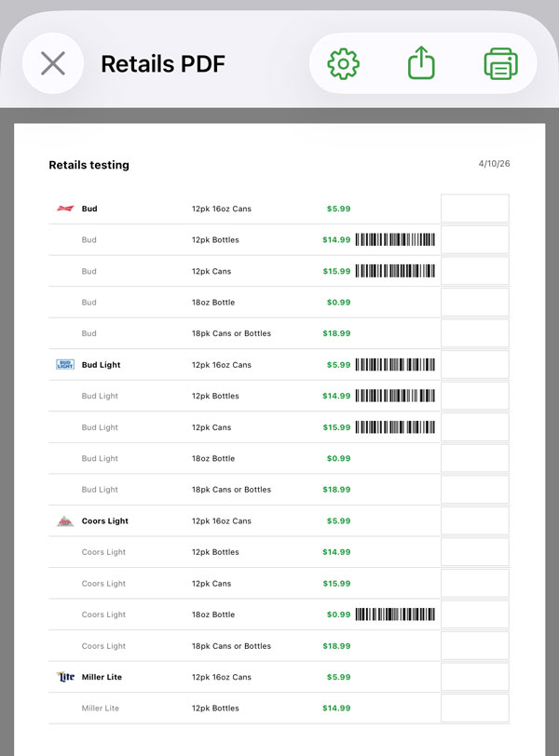Click $15.99 price for Bud Light Cans

pos(336,427)
